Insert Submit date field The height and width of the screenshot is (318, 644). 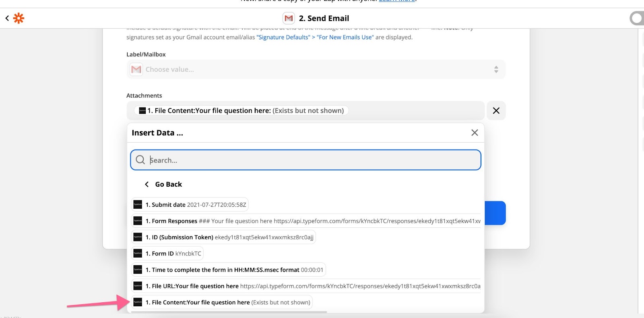click(x=190, y=205)
